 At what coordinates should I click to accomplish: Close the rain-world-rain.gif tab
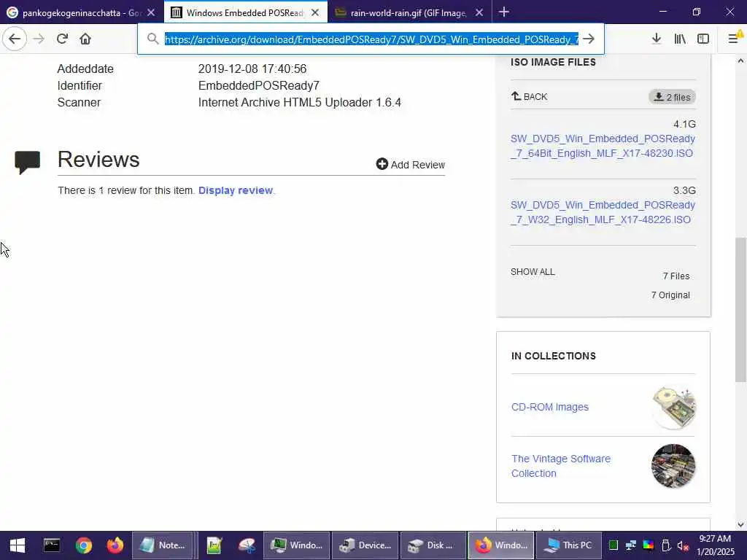(x=479, y=13)
